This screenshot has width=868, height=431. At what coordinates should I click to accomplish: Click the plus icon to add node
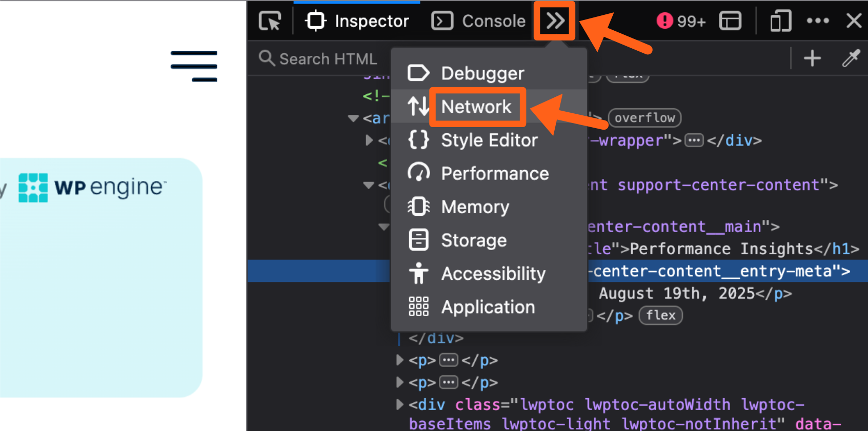tap(812, 58)
